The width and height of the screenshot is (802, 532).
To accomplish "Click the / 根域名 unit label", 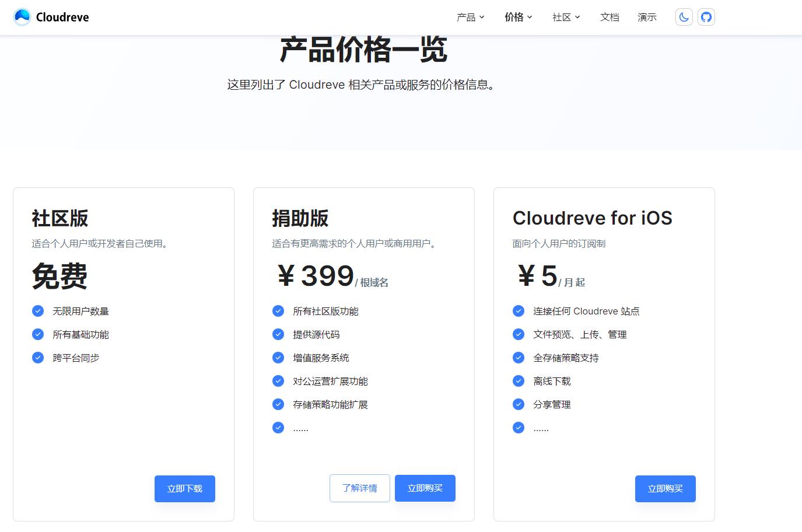I will (372, 282).
